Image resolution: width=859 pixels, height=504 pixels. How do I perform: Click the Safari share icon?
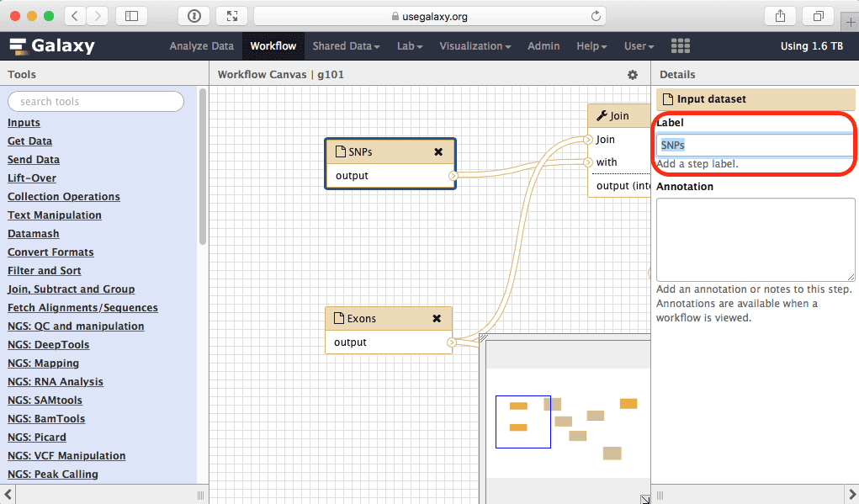pyautogui.click(x=780, y=16)
